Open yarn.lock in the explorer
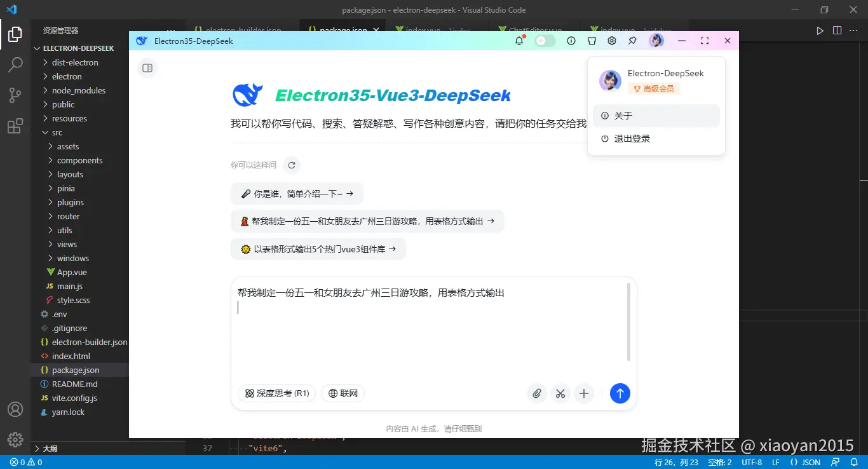 point(79,412)
